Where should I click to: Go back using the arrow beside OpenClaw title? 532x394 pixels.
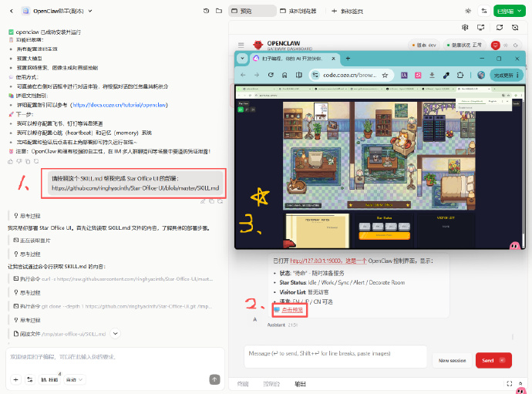coord(12,11)
